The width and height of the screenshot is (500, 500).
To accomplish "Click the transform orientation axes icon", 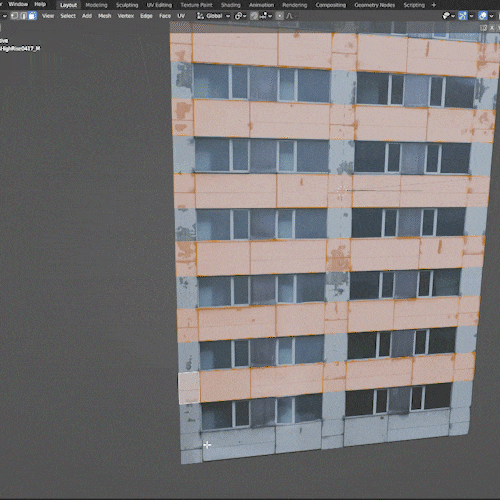I will (200, 16).
